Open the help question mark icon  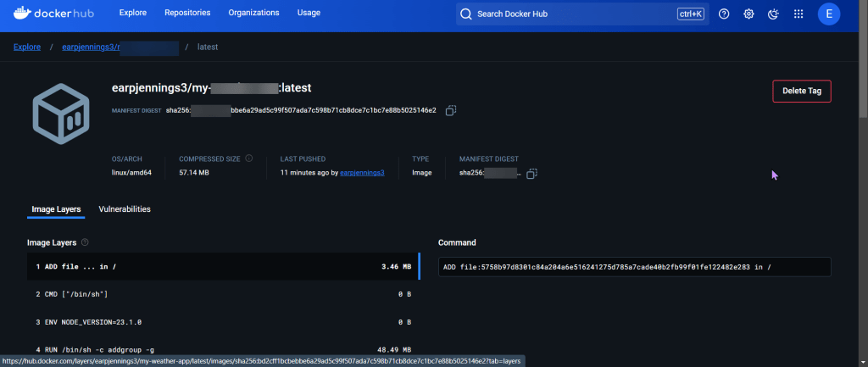[724, 14]
